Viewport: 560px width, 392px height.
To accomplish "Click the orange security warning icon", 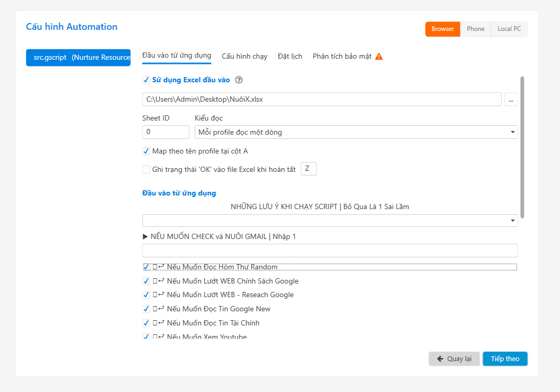I will pos(379,56).
